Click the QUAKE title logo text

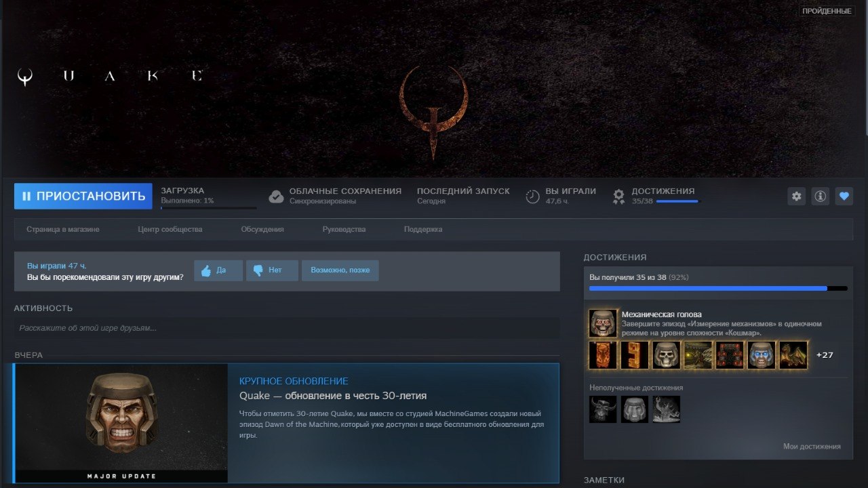tap(110, 77)
